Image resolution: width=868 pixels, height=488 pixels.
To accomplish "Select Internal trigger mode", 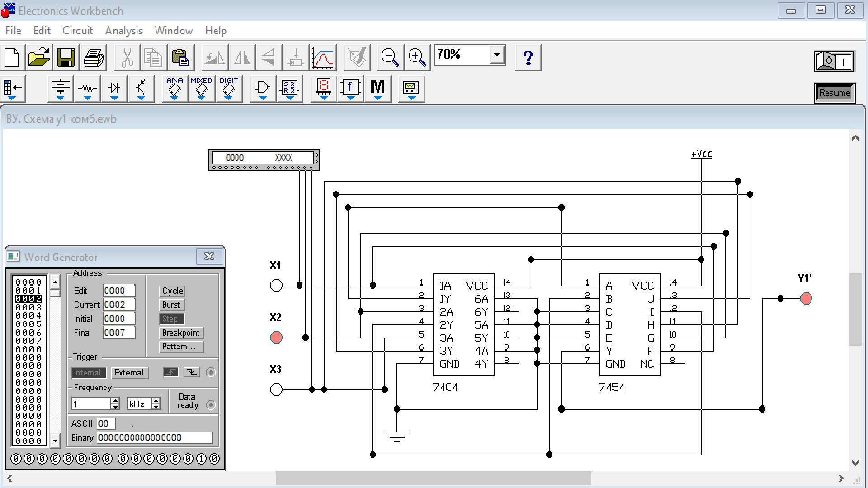I will pyautogui.click(x=89, y=373).
